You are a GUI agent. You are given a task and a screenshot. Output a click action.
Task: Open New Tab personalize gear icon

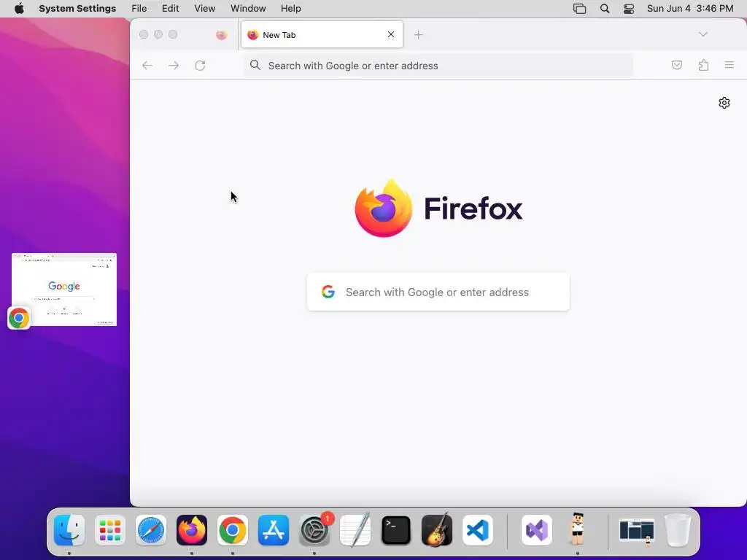coord(724,103)
